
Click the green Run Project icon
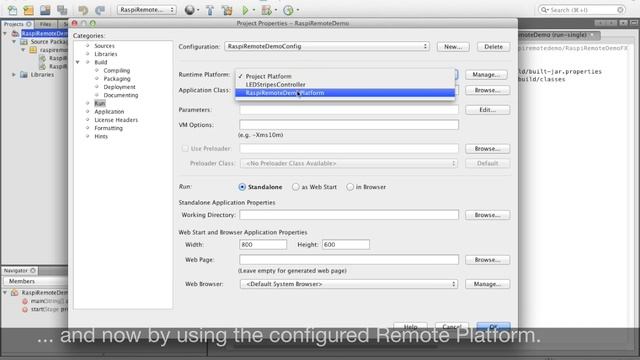tap(245, 10)
